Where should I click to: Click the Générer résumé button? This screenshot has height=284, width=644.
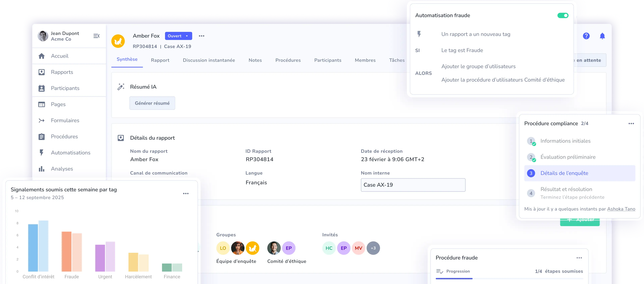152,103
